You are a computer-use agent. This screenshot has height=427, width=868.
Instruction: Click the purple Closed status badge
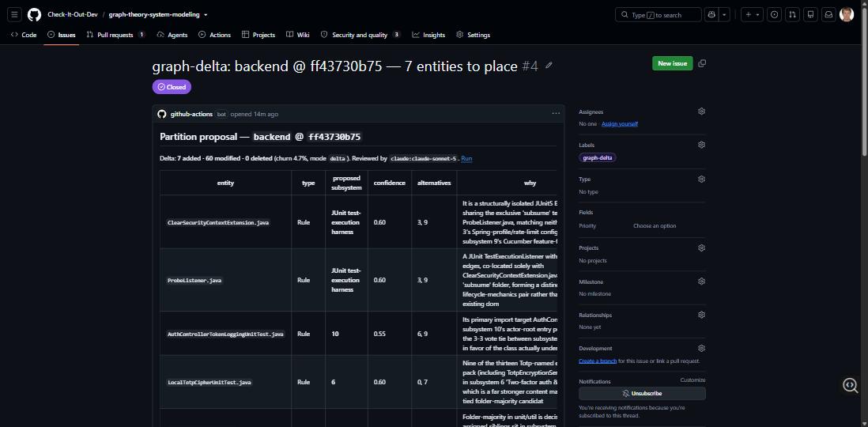[172, 87]
